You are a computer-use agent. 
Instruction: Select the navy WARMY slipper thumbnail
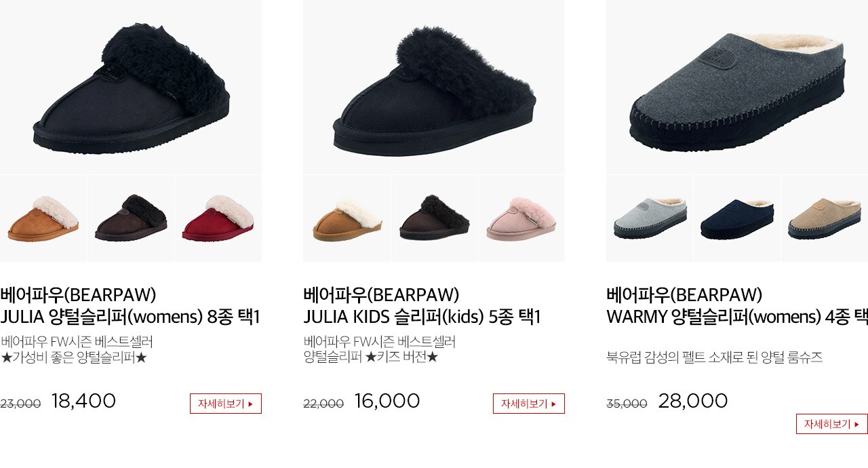tap(737, 219)
